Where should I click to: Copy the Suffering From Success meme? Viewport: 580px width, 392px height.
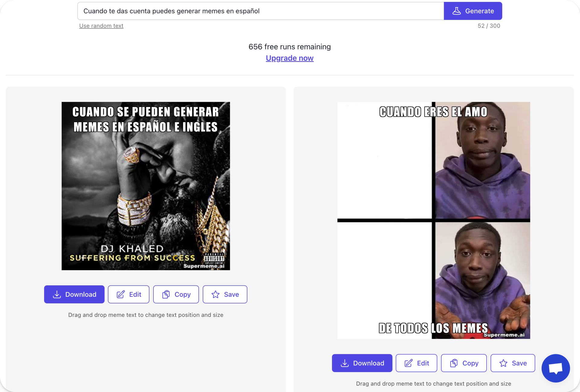[176, 294]
